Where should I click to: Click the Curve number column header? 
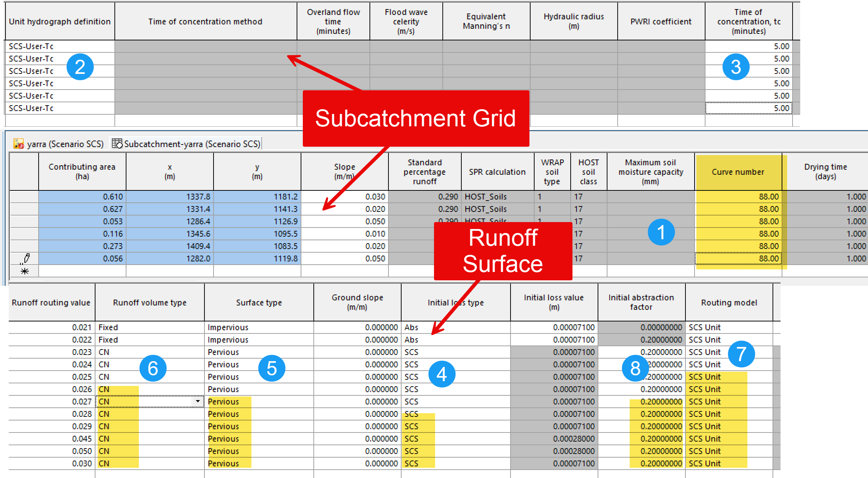click(x=738, y=172)
